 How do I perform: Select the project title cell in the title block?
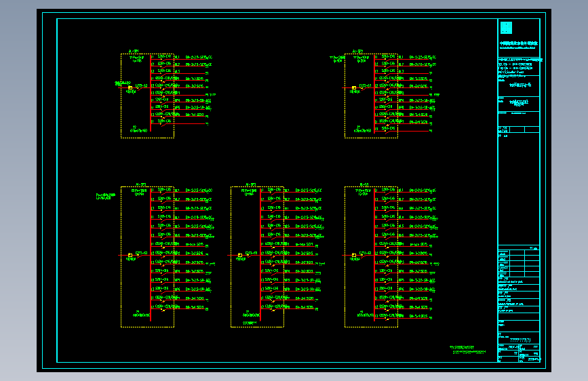click(520, 85)
